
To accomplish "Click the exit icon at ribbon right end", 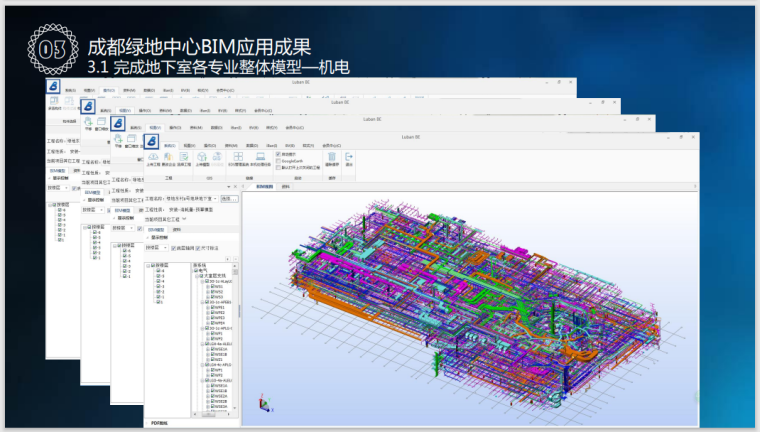I will [x=349, y=157].
